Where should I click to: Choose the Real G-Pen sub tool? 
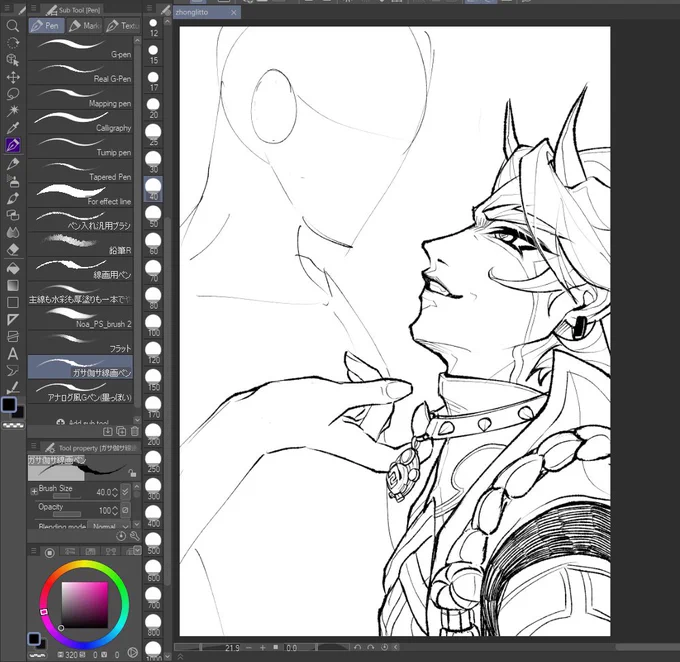(x=80, y=73)
